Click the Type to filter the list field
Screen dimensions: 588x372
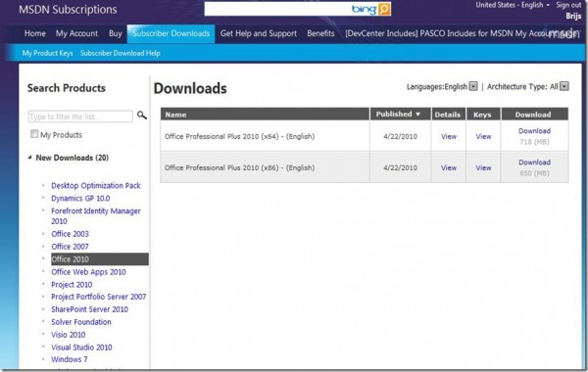click(x=80, y=116)
